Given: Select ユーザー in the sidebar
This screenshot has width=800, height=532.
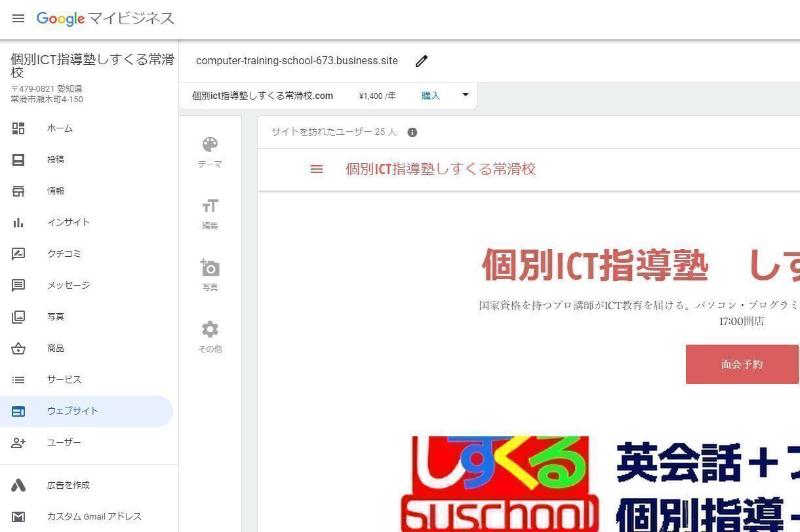Looking at the screenshot, I should coord(64,443).
